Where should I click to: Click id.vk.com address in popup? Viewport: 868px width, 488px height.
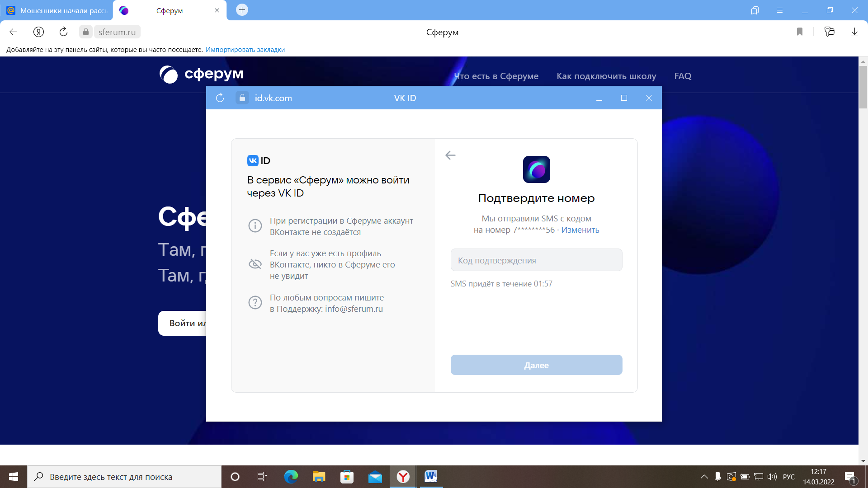point(274,98)
